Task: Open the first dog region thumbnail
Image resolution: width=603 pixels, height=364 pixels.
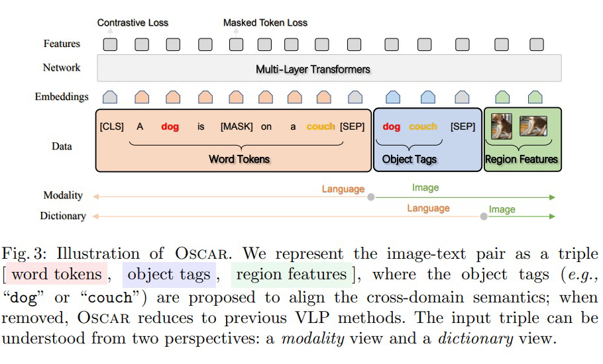Action: 502,126
